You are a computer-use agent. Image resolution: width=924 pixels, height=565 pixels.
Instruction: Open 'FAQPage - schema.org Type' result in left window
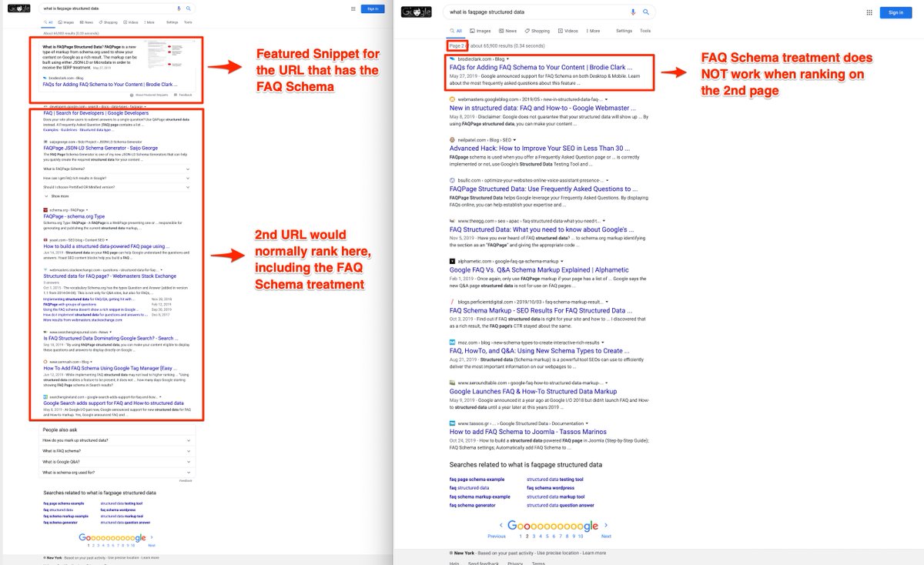(73, 216)
